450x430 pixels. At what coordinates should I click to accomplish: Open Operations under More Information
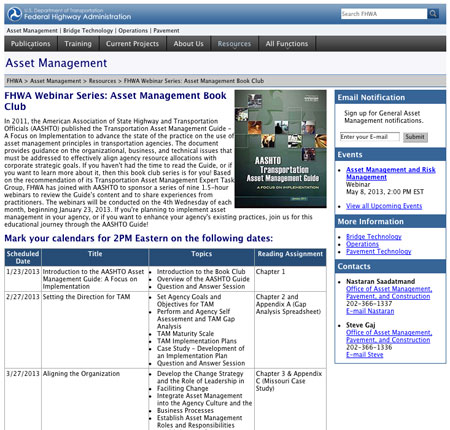[362, 244]
